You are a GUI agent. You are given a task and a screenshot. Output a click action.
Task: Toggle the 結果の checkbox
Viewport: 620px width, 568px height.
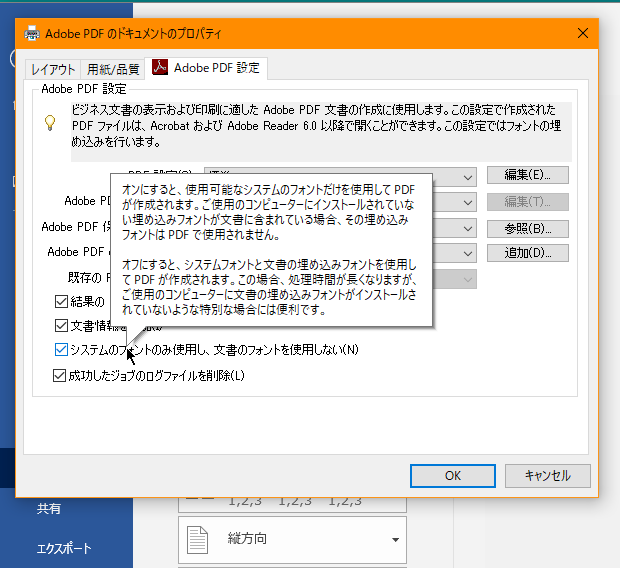coord(61,301)
